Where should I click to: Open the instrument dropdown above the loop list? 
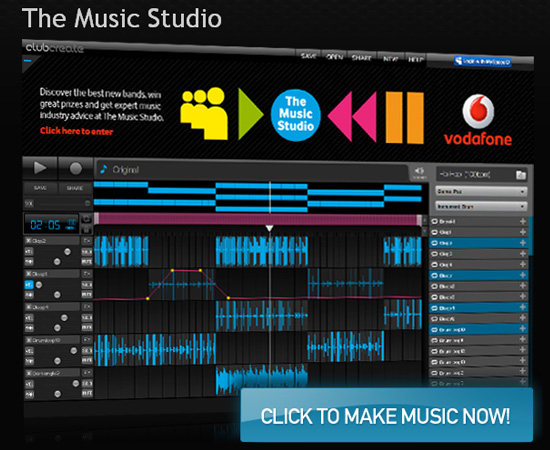(x=481, y=206)
